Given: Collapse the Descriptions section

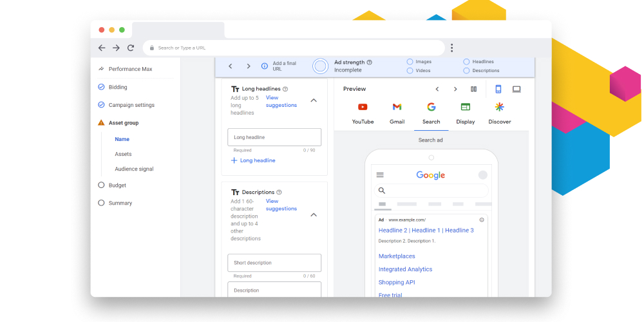Looking at the screenshot, I should [x=314, y=215].
